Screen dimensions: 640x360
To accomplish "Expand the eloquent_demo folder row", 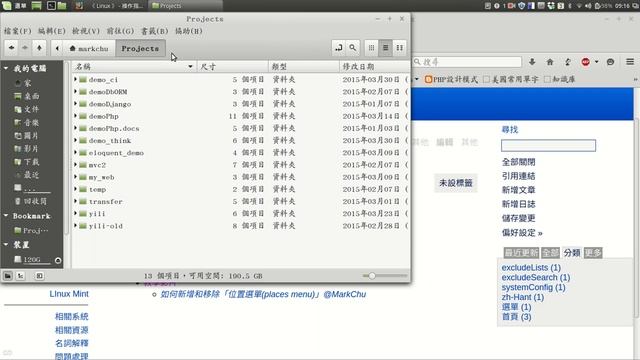I will [x=76, y=153].
